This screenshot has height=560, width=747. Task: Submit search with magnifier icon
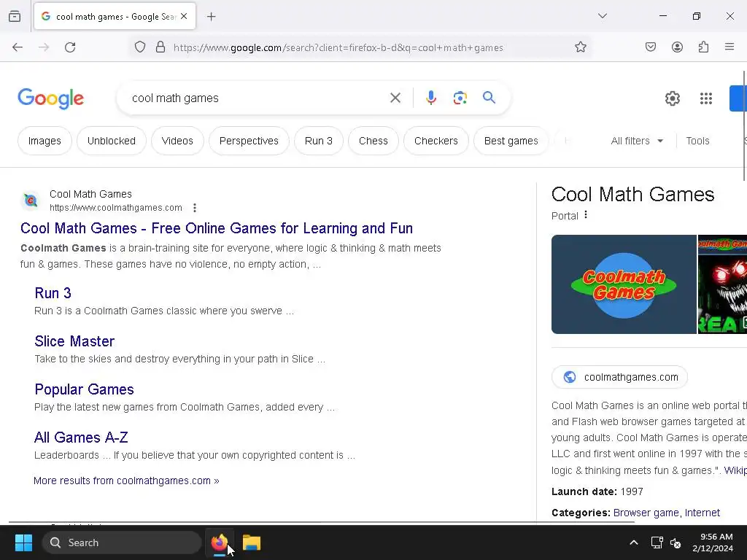point(489,98)
